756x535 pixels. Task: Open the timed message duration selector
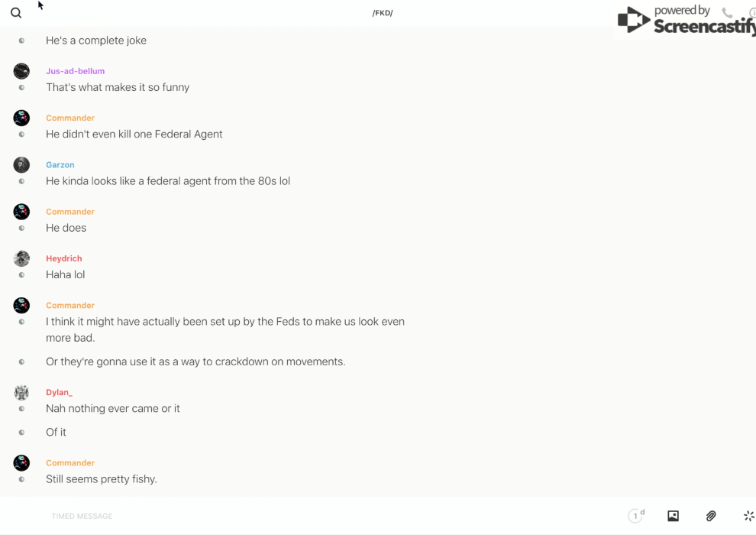pyautogui.click(x=636, y=516)
